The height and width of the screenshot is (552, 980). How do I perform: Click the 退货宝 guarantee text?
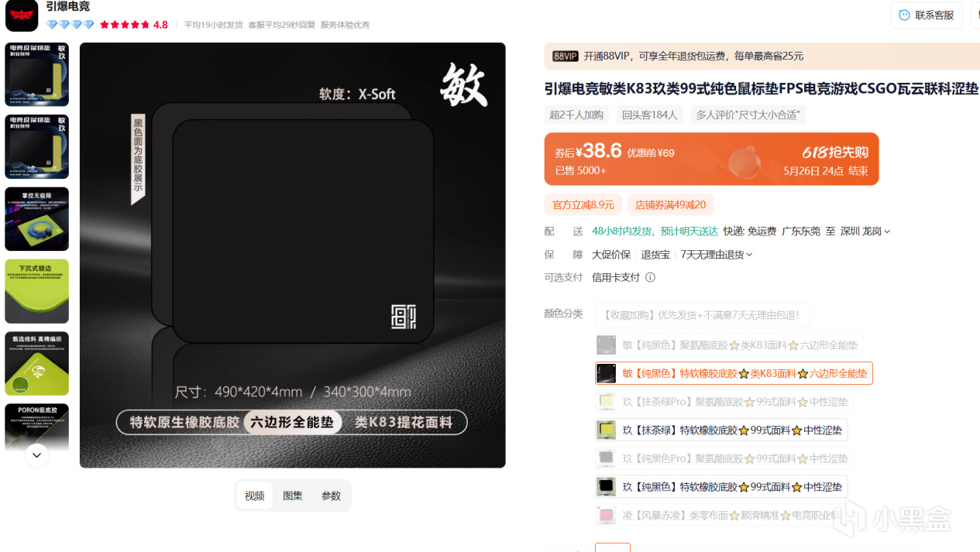click(655, 255)
